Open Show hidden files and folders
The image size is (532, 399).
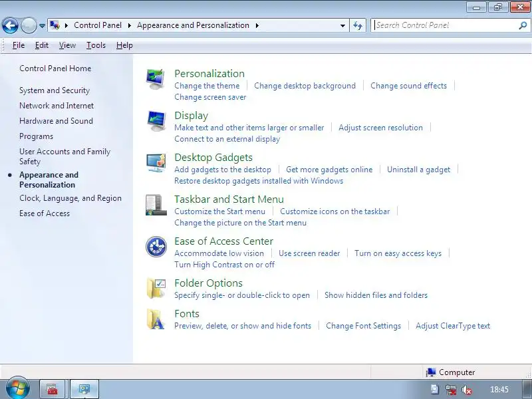click(376, 295)
